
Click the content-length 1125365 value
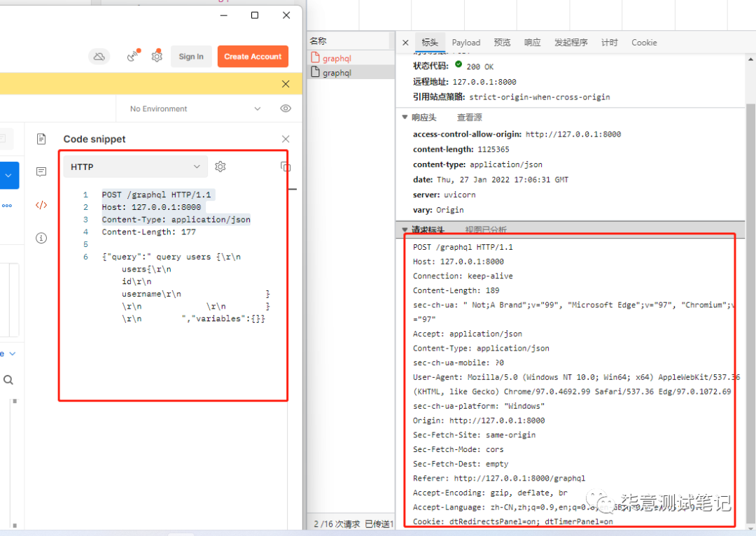tap(493, 150)
